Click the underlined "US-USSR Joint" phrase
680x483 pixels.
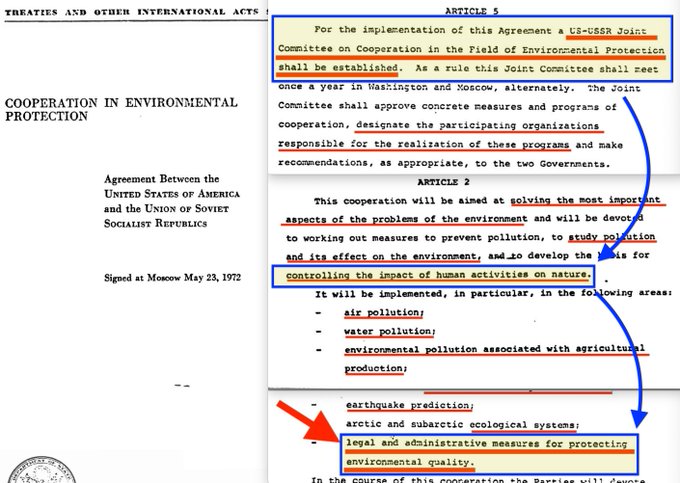(x=608, y=31)
